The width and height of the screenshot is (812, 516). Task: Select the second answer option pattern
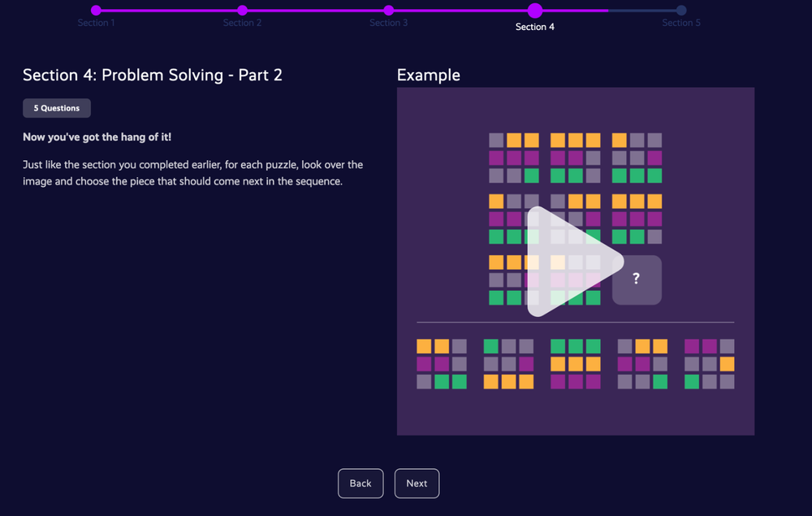(508, 362)
